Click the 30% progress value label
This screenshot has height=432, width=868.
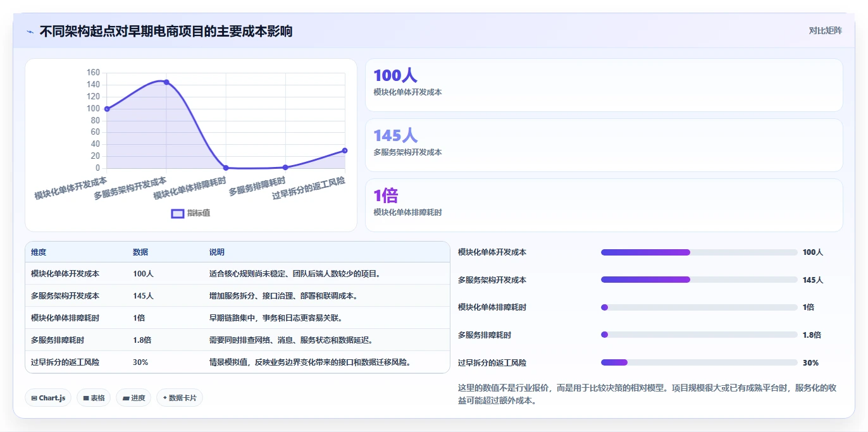pos(810,363)
